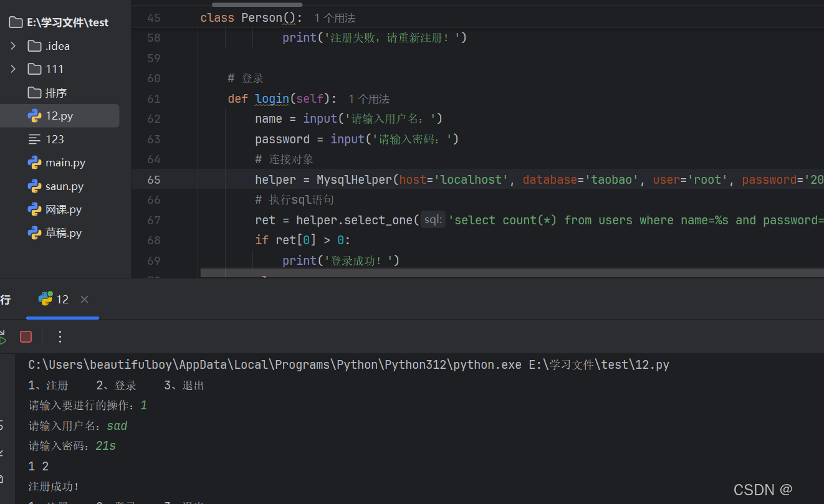The height and width of the screenshot is (504, 824).
Task: Click the red Stop icon to halt execution
Action: pyautogui.click(x=26, y=336)
